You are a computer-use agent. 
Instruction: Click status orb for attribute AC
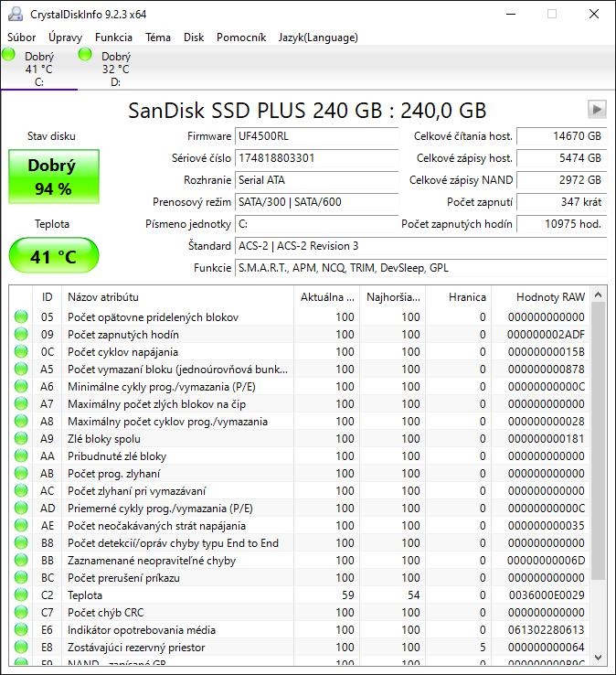click(21, 490)
